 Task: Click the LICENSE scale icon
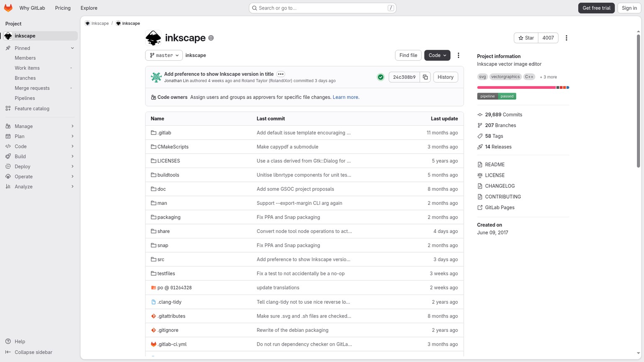(480, 176)
